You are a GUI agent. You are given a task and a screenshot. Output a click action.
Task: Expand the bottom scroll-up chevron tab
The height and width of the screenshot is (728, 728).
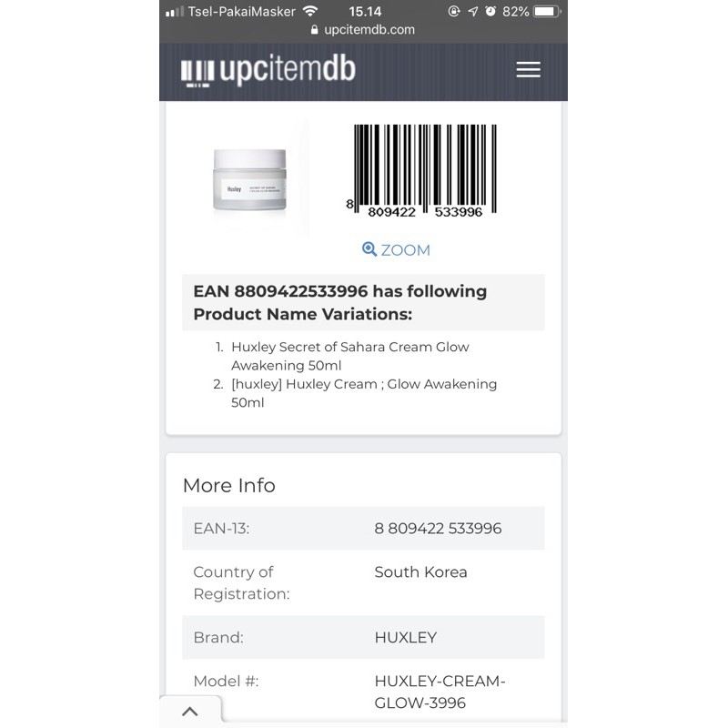tap(190, 712)
